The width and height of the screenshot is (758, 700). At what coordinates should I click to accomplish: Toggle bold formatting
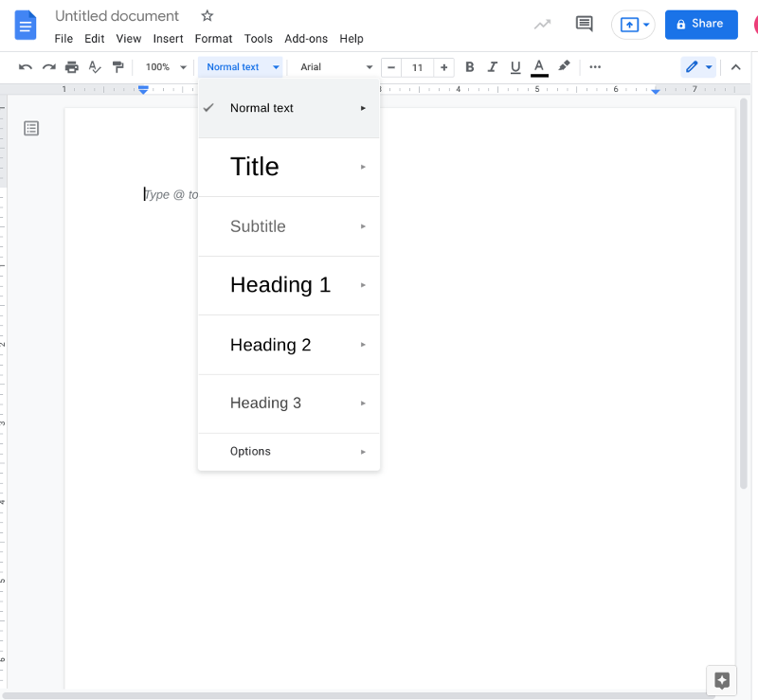(469, 67)
